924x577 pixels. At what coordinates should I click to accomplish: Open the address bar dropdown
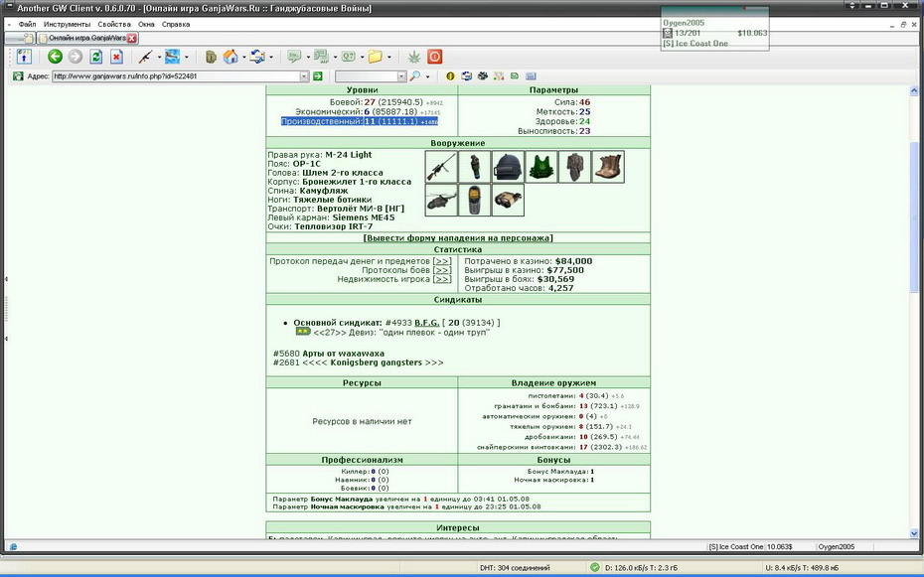304,75
